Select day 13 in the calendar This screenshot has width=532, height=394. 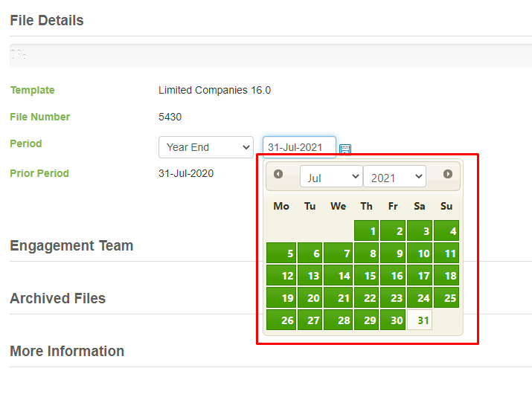point(310,275)
